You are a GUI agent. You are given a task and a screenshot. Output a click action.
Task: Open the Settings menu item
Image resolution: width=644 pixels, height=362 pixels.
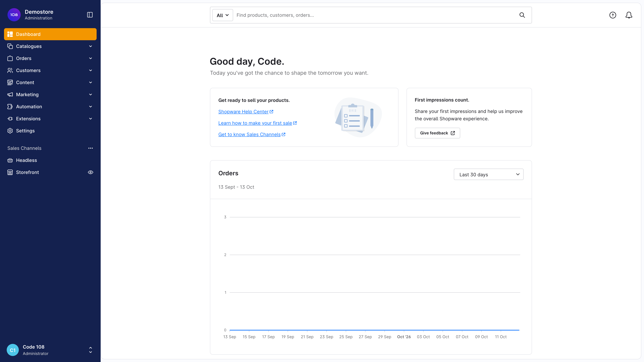[x=50, y=131]
